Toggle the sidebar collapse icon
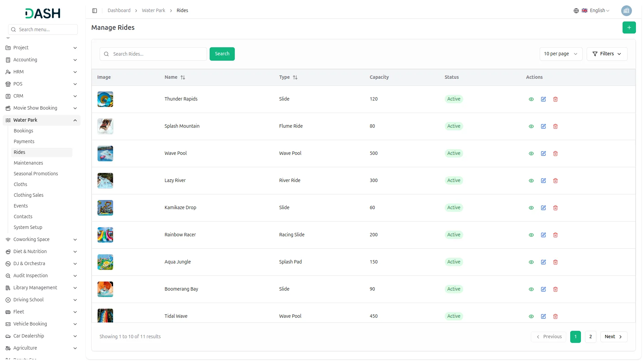Viewport: 644px width, 362px height. click(x=95, y=11)
